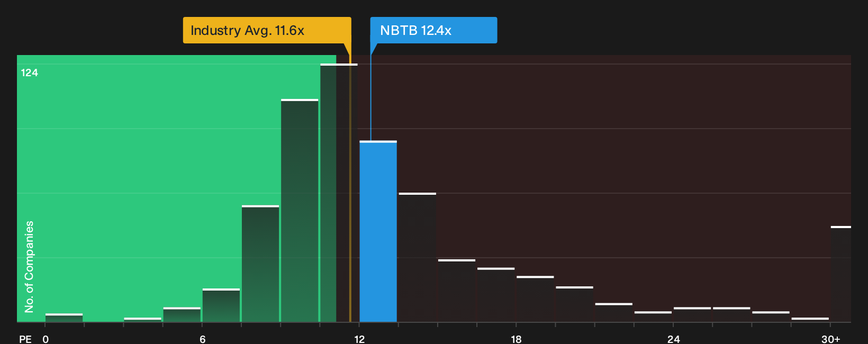Click the No. of Companies axis title
Image resolution: width=868 pixels, height=344 pixels.
29,266
